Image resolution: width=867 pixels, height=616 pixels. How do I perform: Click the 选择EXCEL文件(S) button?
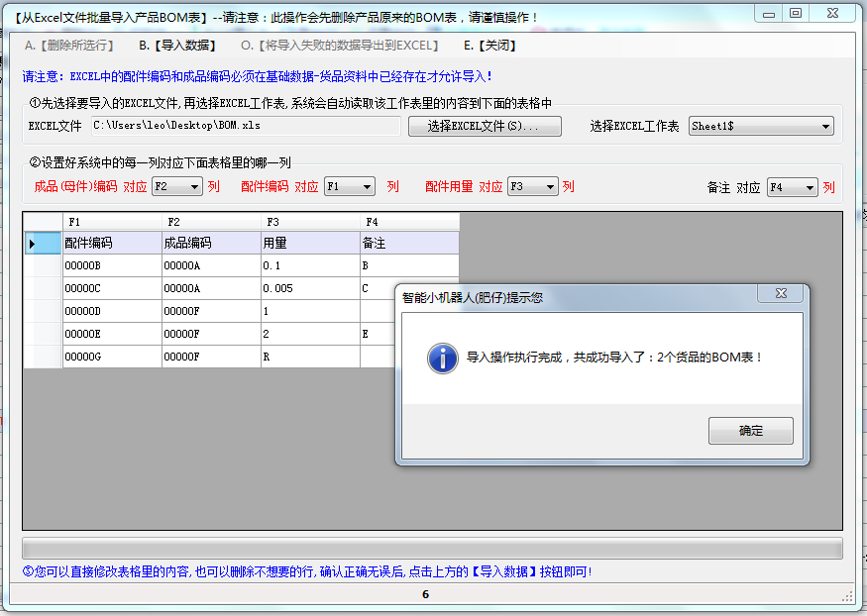[485, 126]
